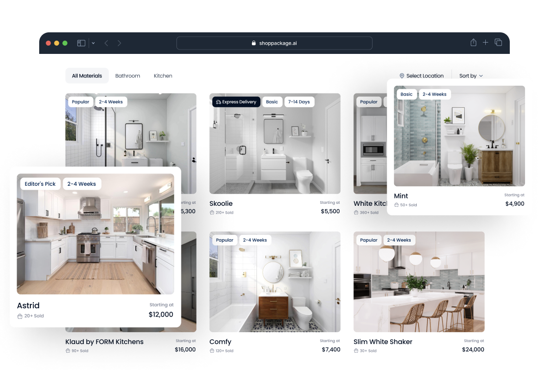Click the lock icon in address bar
The image size is (549, 392).
pyautogui.click(x=253, y=43)
